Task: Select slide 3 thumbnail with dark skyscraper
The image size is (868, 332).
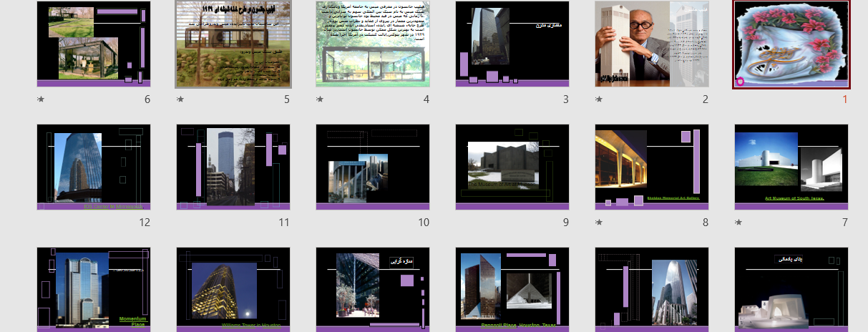Action: (512, 44)
